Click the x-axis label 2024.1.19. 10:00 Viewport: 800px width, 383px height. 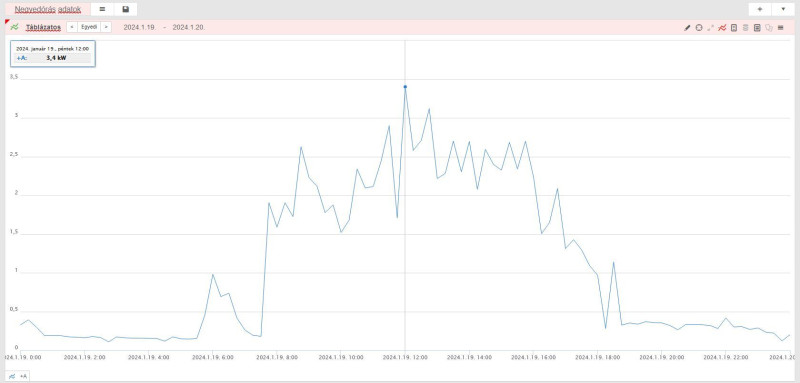341,358
